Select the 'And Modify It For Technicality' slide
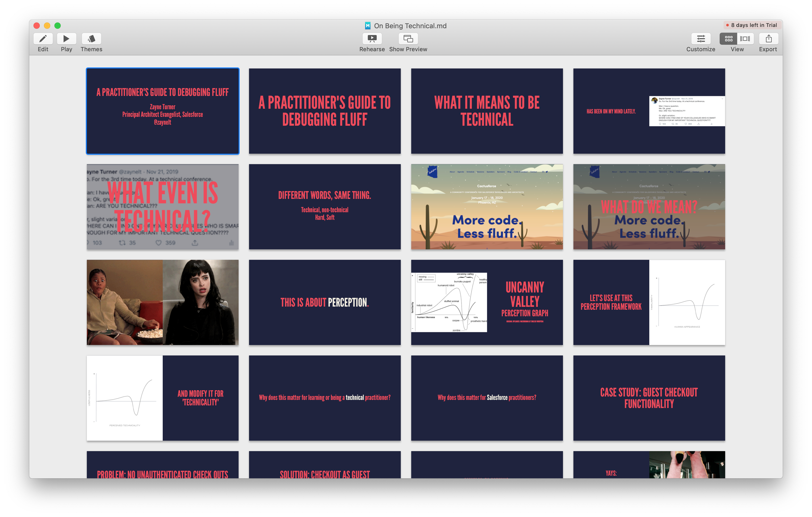The width and height of the screenshot is (812, 517). [162, 398]
